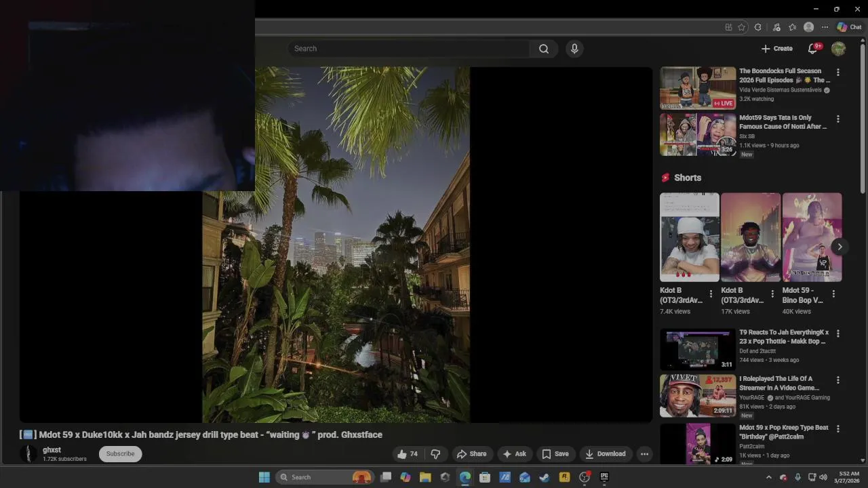Open options for Pop Kreep Type Beat video
Viewport: 868px width, 488px height.
[838, 429]
